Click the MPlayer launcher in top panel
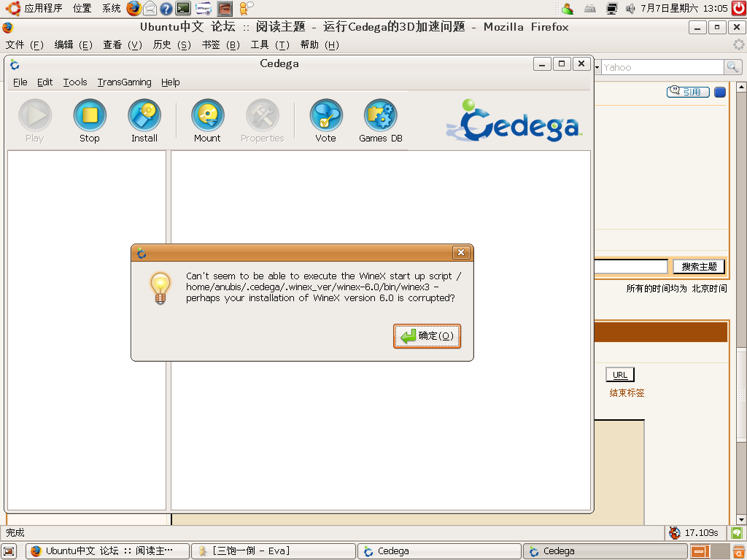This screenshot has width=747, height=560. pyautogui.click(x=204, y=8)
